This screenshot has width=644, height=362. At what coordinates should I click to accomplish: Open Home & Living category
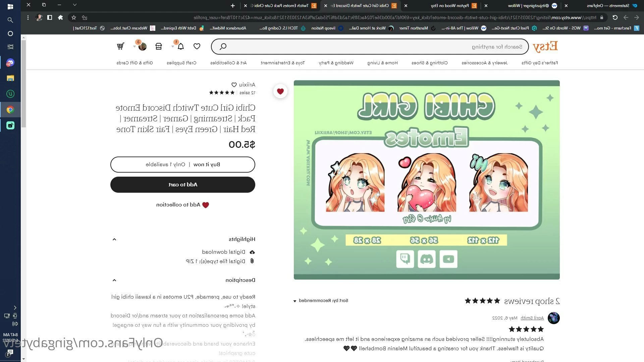pos(382,63)
